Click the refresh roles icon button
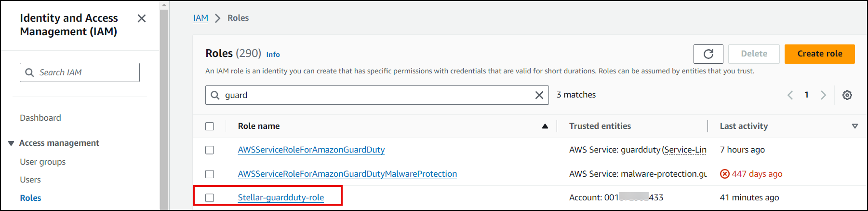Screen dimensions: 868x211 point(708,54)
